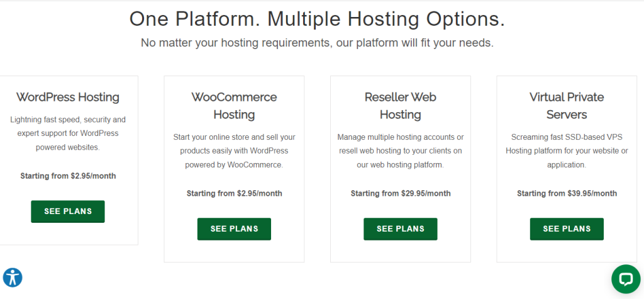Click the 'Lightning fast speed' description text
The height and width of the screenshot is (299, 644).
click(x=68, y=133)
